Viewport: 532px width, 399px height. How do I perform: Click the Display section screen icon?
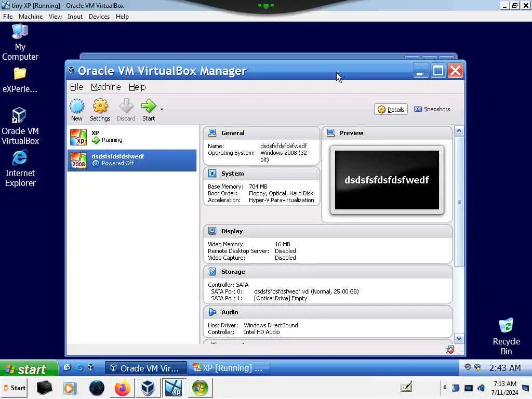pos(212,231)
